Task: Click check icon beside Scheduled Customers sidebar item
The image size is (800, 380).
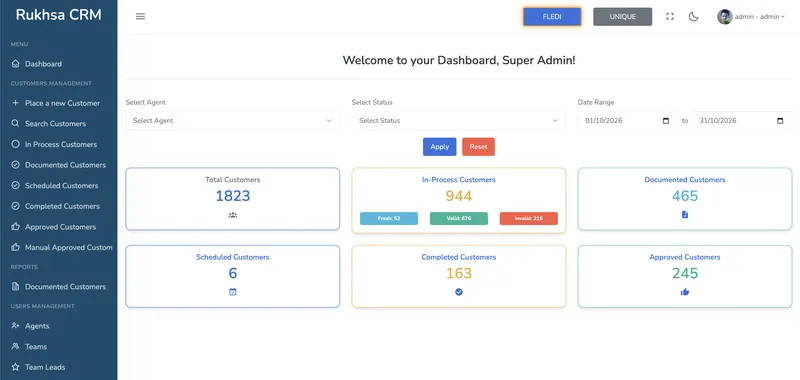Action: coord(15,186)
